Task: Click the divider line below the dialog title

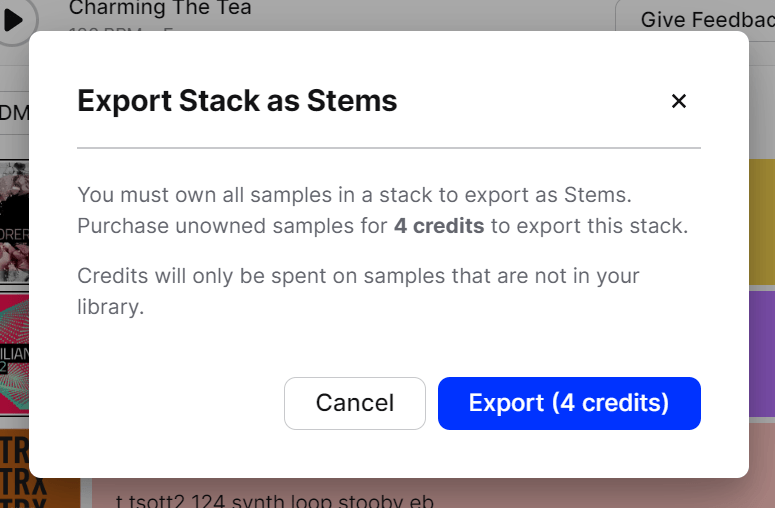Action: pyautogui.click(x=389, y=148)
